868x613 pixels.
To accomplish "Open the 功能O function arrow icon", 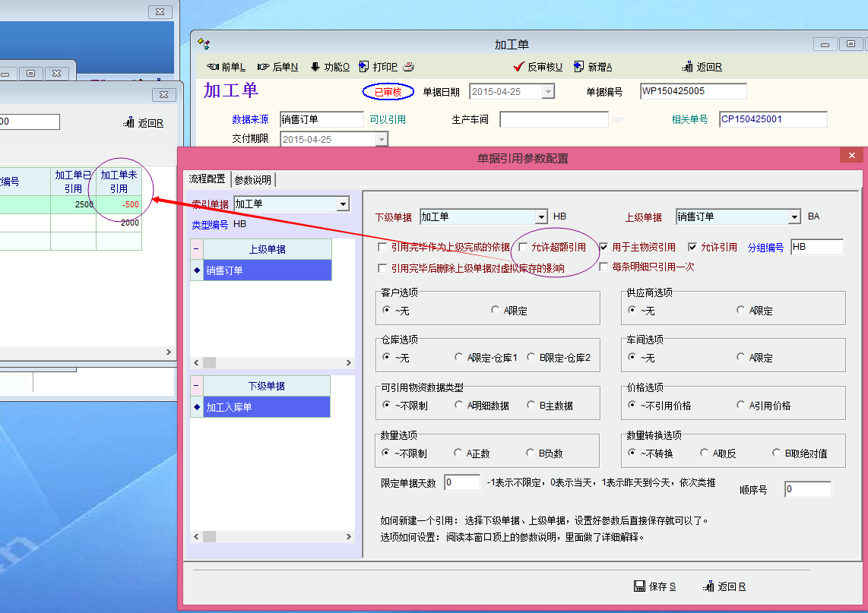I will coord(315,67).
